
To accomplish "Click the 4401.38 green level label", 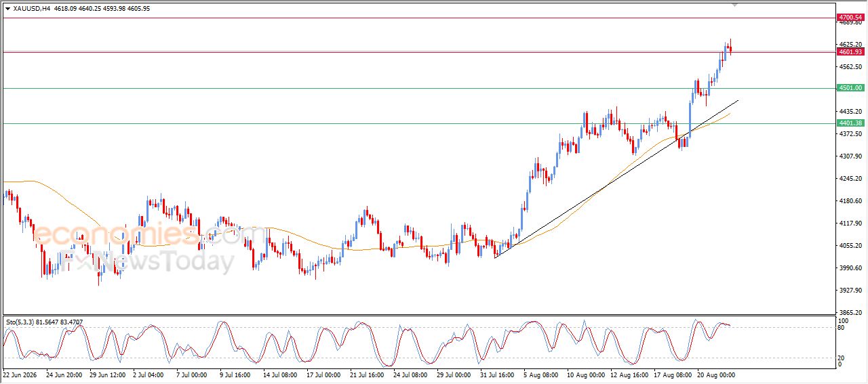I will click(850, 123).
